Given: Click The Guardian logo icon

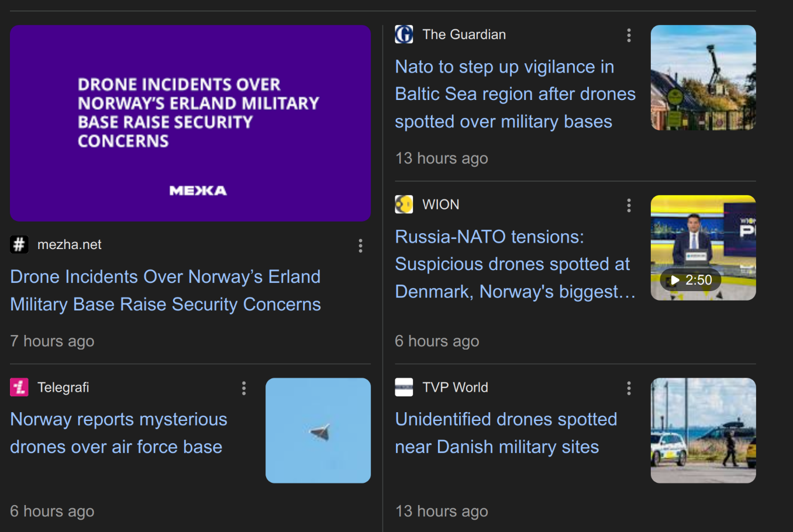Looking at the screenshot, I should [404, 34].
